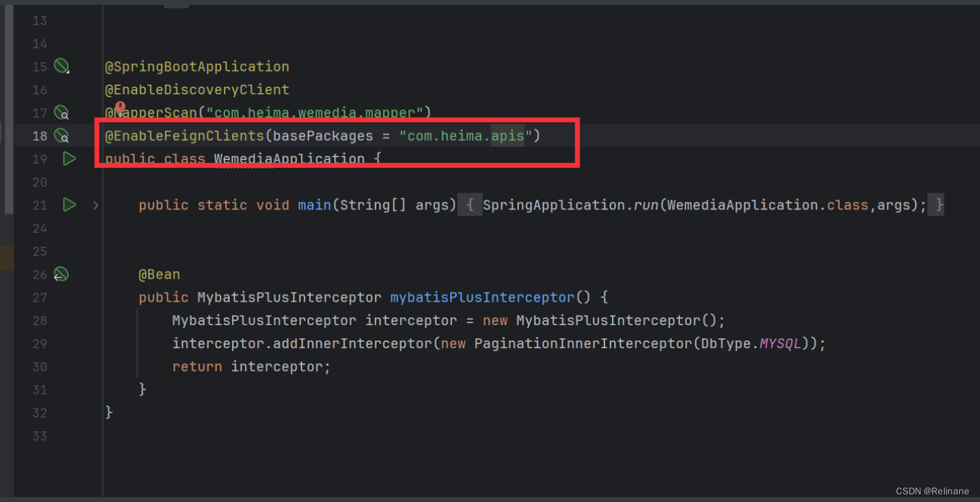Open Spring bean navigation icon at line 17

[x=61, y=112]
